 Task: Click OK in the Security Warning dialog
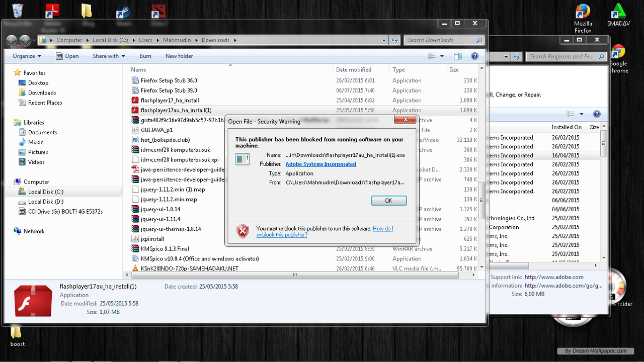pos(388,200)
